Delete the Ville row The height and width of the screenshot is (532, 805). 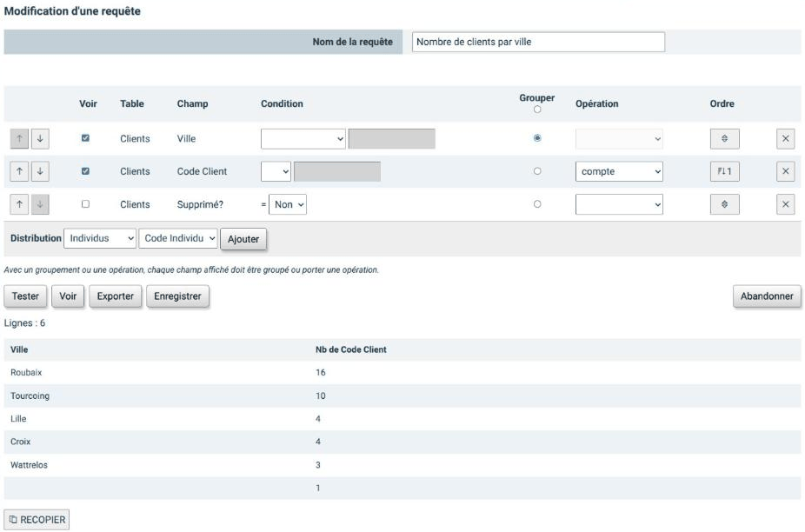pyautogui.click(x=786, y=138)
